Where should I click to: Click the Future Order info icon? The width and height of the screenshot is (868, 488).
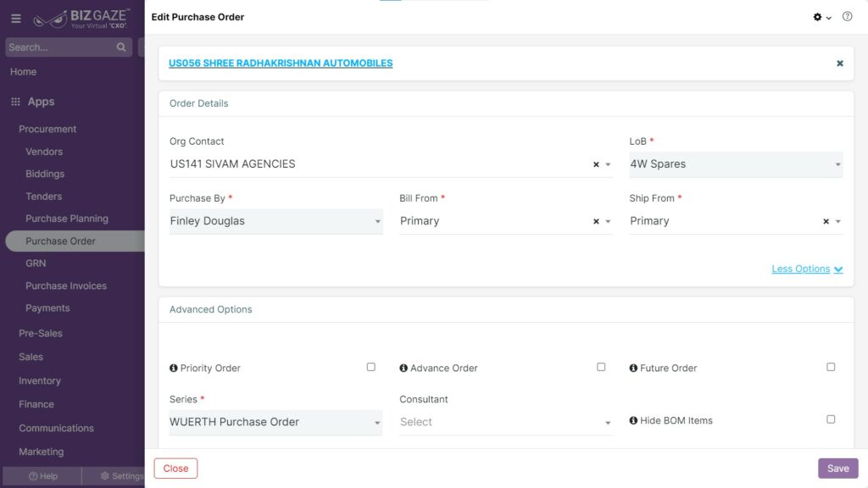click(x=633, y=368)
